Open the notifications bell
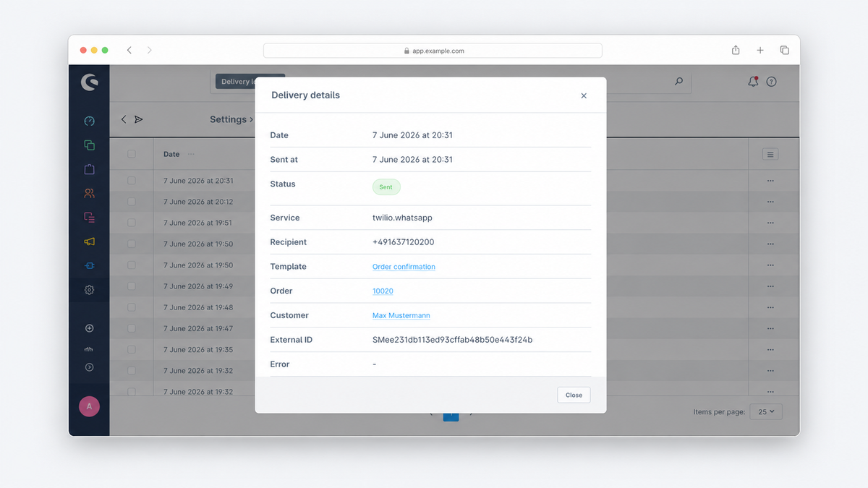Screen dimensions: 868x488 coord(753,82)
